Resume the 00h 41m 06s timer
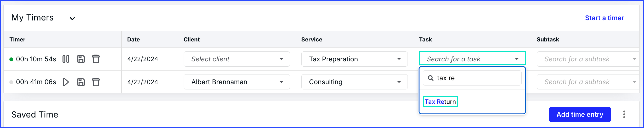Screen dimensions: 644x128 tap(66, 82)
